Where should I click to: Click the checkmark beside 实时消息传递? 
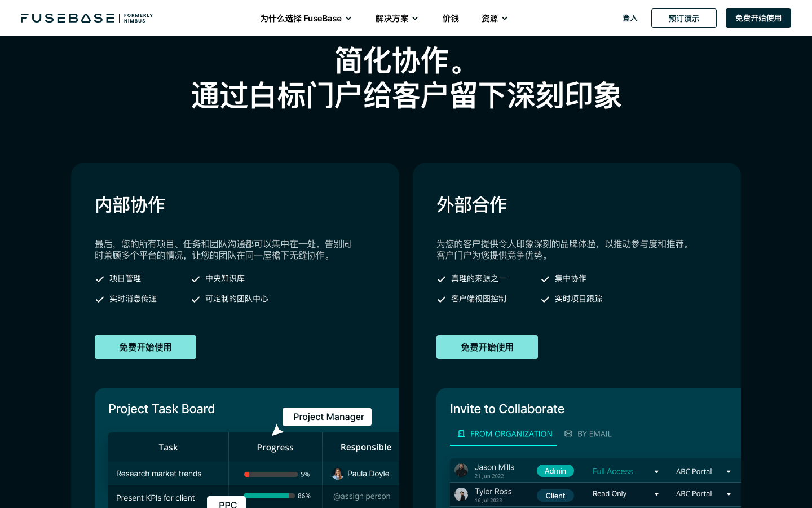100,299
